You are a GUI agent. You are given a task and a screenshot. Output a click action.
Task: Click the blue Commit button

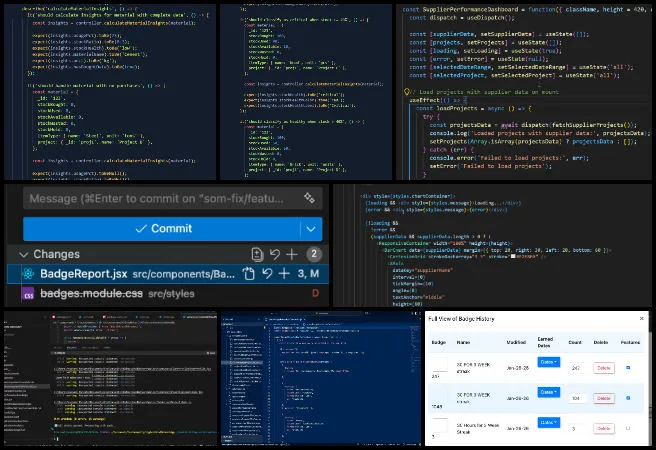click(x=162, y=229)
